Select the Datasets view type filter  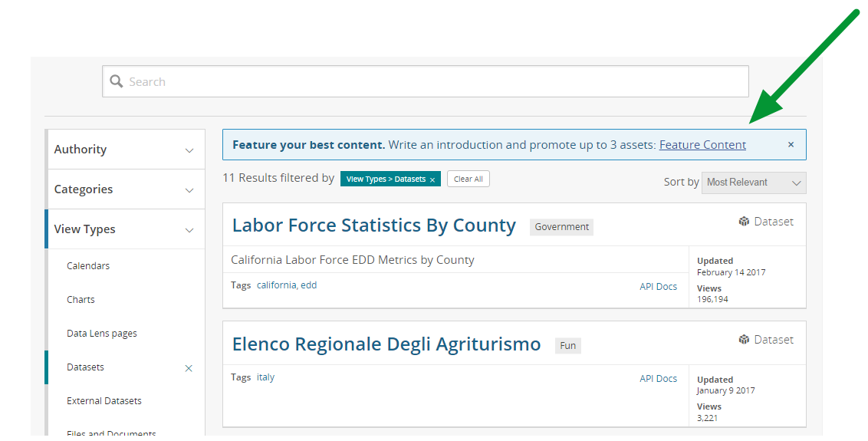click(x=85, y=367)
